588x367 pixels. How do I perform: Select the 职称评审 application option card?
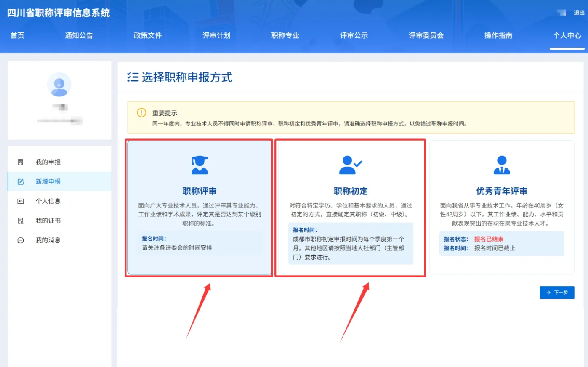point(199,208)
